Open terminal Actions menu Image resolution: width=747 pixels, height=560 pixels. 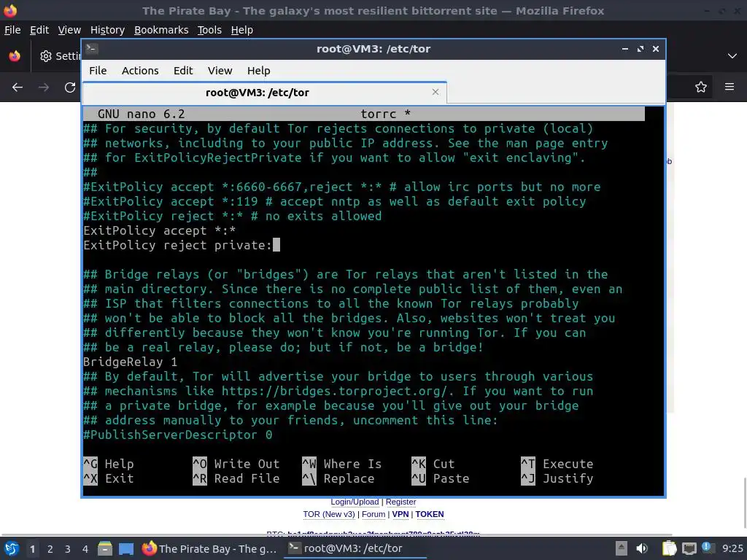140,71
